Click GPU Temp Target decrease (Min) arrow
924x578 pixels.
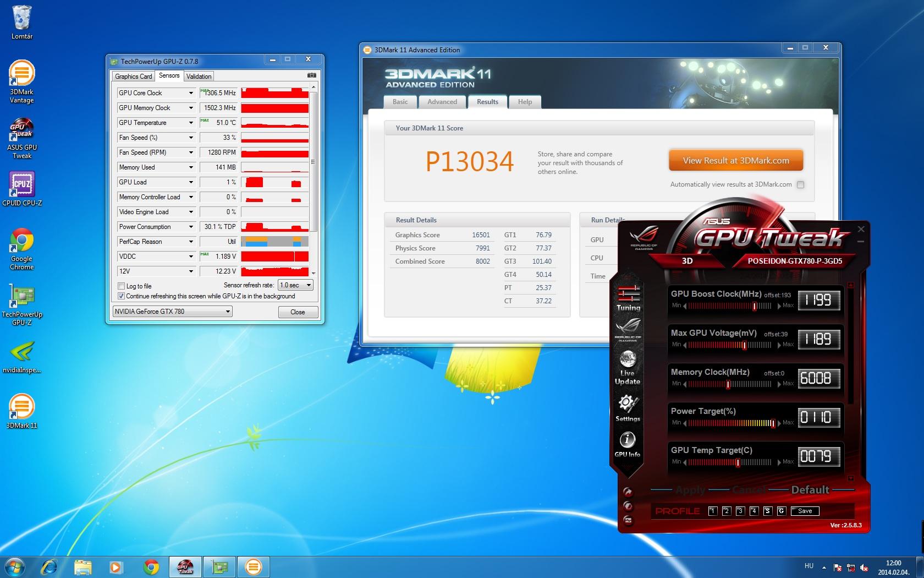[685, 462]
